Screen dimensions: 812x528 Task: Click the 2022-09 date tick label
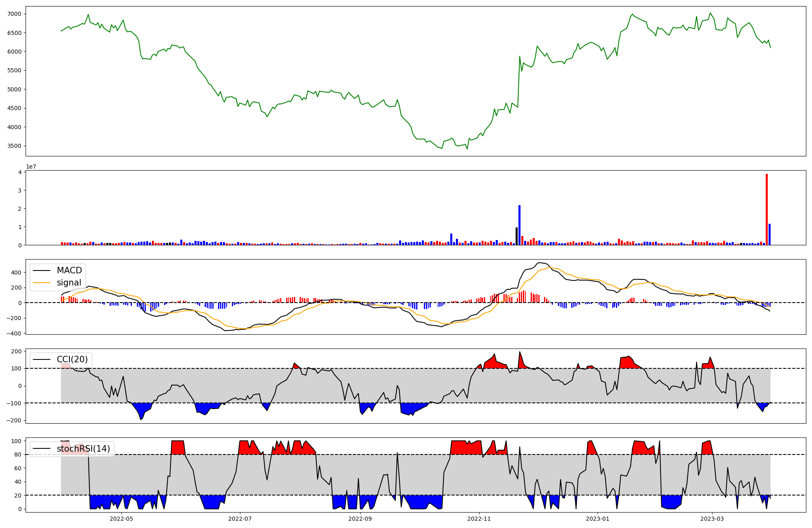[x=361, y=519]
